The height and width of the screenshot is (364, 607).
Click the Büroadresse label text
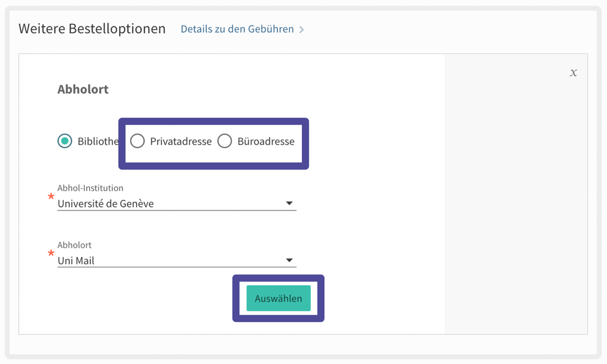click(x=266, y=142)
